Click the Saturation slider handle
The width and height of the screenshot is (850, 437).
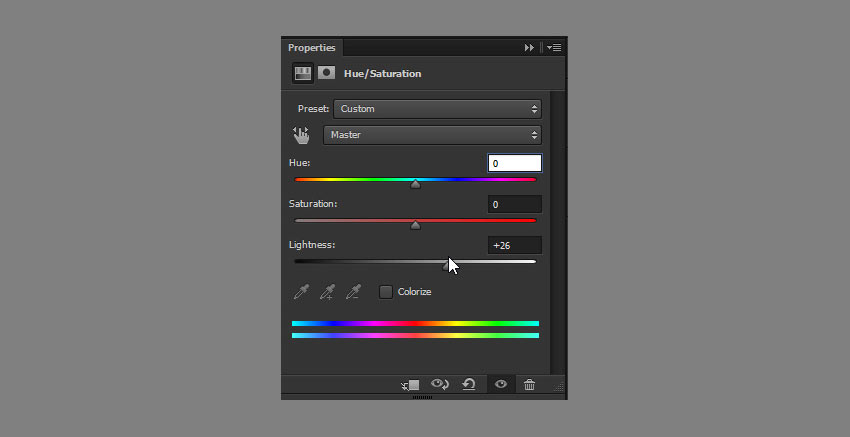(x=415, y=226)
